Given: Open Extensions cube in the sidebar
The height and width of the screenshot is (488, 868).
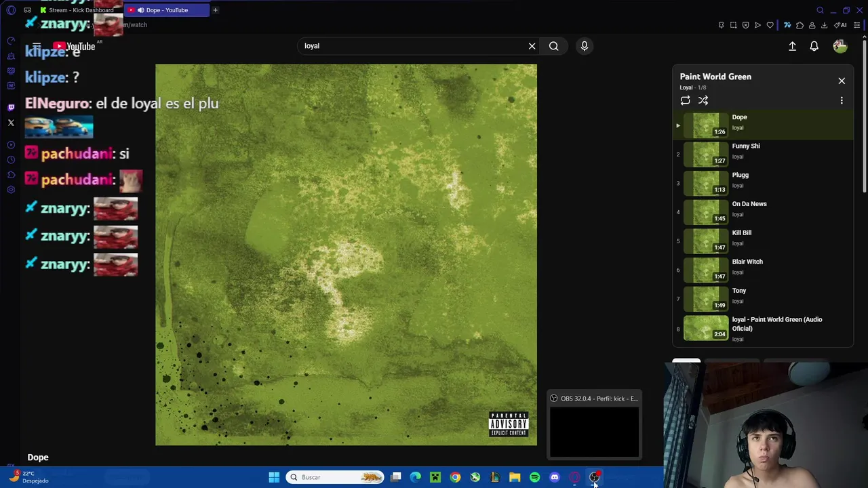Looking at the screenshot, I should point(11,175).
